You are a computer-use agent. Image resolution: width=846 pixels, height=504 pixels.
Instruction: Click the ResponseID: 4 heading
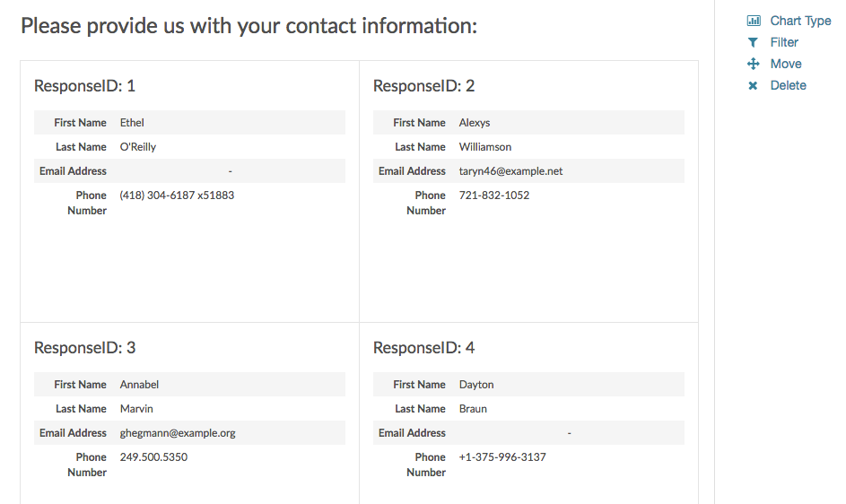point(423,348)
